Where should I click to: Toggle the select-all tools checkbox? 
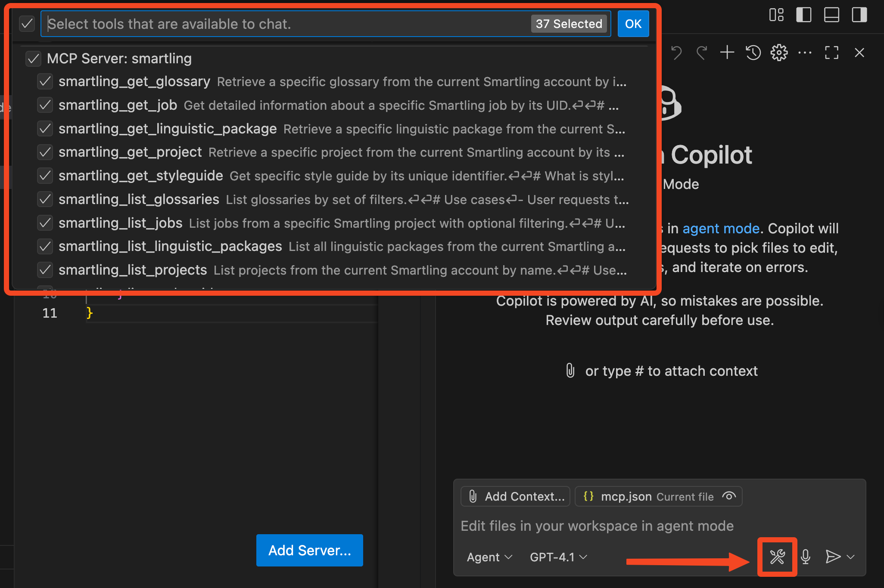pos(27,24)
